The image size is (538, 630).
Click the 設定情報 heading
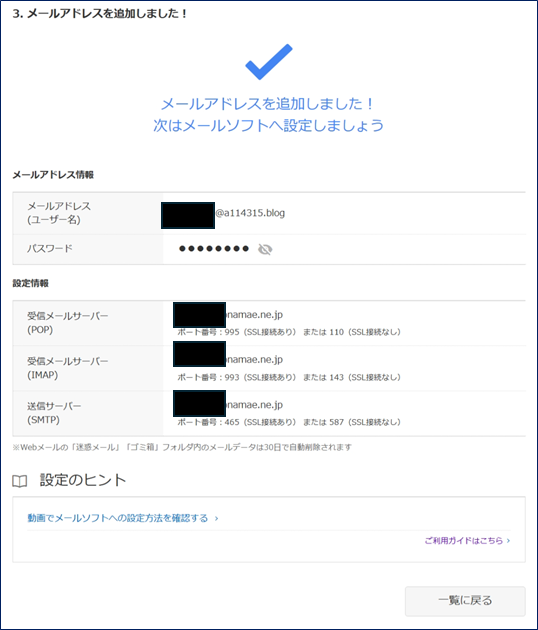point(31,283)
